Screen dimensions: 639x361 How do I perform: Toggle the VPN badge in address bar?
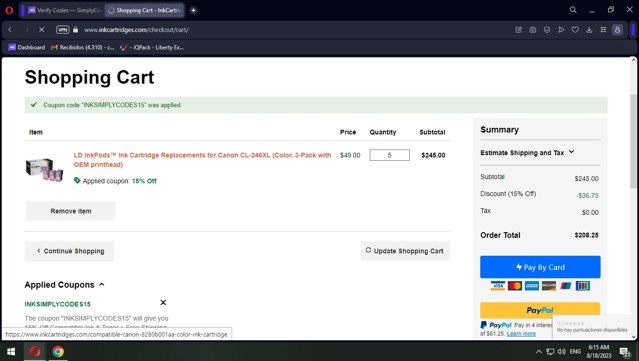[x=62, y=30]
